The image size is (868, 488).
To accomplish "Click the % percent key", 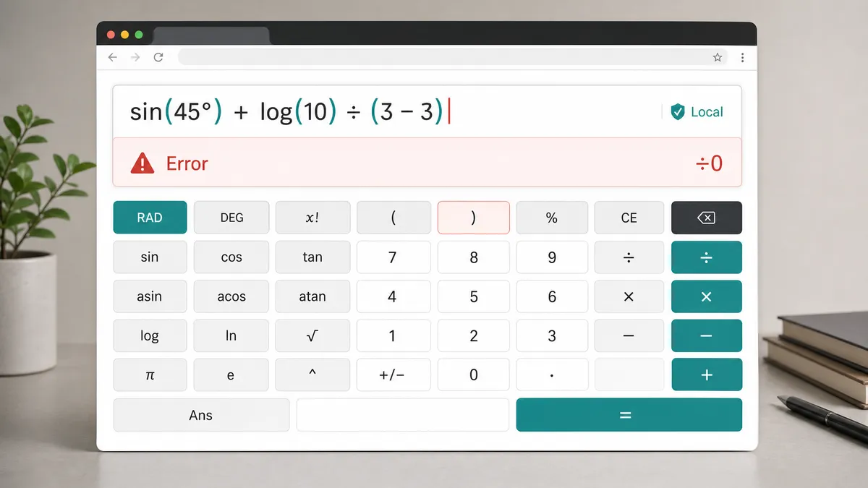I will (x=552, y=218).
